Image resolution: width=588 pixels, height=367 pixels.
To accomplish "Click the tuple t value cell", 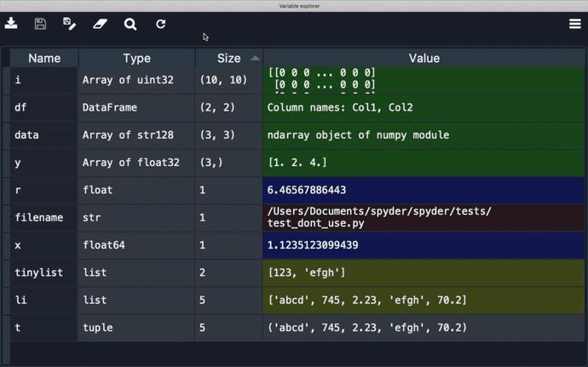I will coord(424,328).
